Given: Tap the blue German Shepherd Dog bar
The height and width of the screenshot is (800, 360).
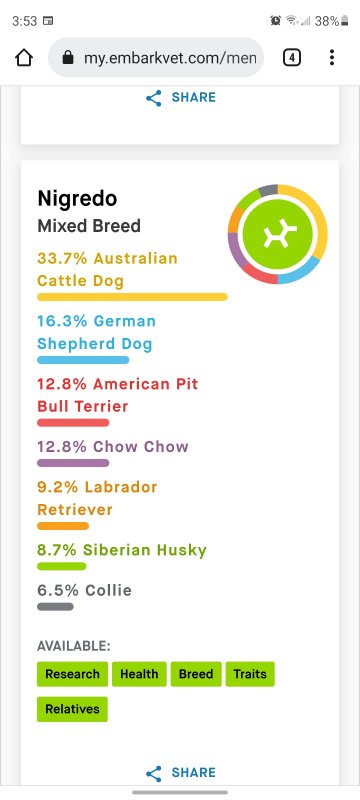Looking at the screenshot, I should (x=83, y=360).
